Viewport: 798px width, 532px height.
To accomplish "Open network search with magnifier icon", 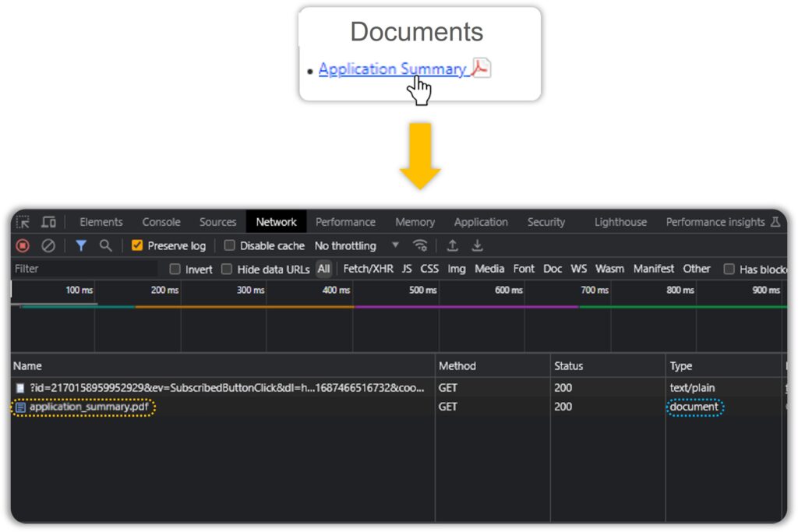I will (105, 246).
